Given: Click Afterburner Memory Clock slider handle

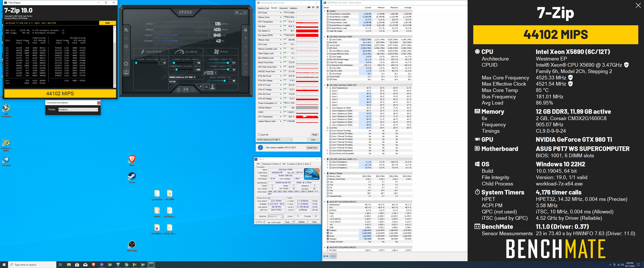Looking at the screenshot, I should tap(176, 70).
